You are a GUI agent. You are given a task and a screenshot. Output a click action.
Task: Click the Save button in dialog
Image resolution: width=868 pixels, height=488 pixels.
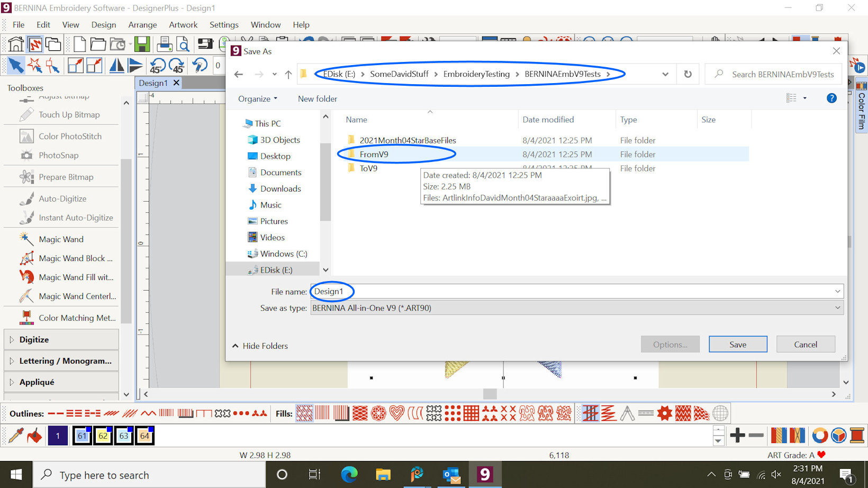click(x=738, y=345)
